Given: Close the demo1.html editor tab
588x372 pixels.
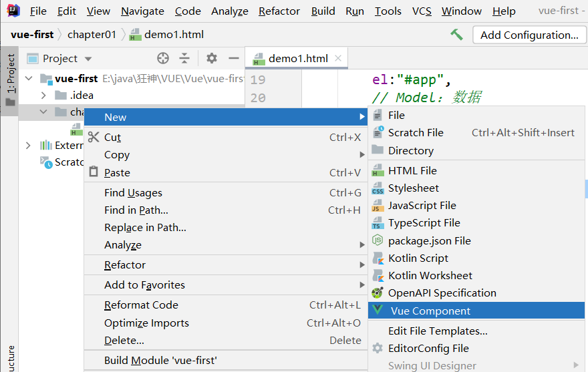Looking at the screenshot, I should coord(338,58).
